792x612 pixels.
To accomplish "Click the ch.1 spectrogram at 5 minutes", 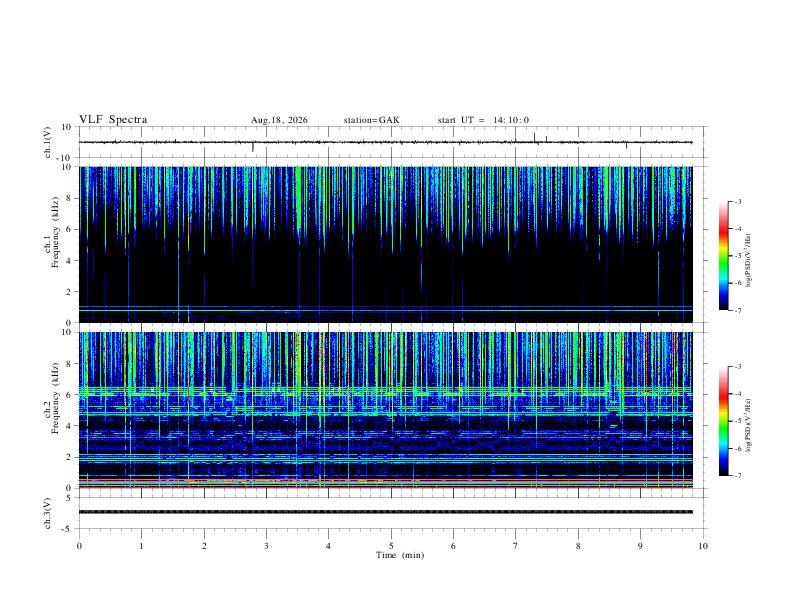I will point(391,244).
